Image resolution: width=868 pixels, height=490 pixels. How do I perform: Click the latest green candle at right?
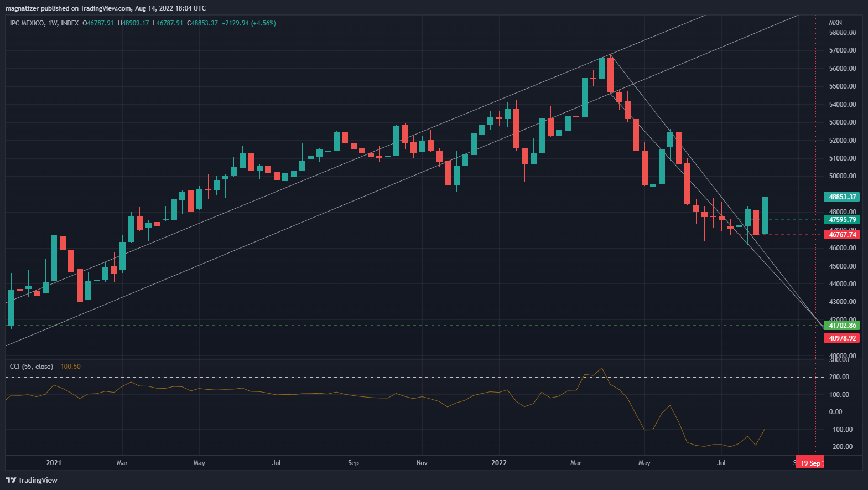(765, 215)
